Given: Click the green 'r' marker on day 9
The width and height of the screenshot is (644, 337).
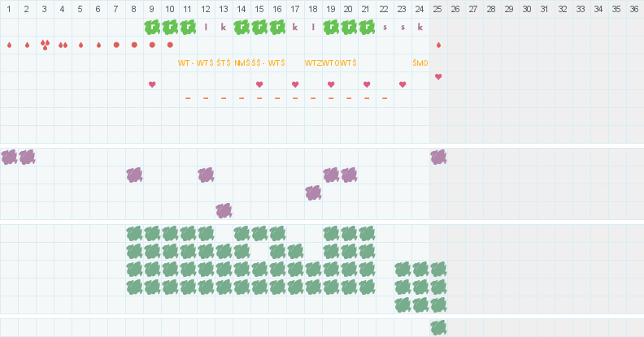Looking at the screenshot, I should pos(152,27).
